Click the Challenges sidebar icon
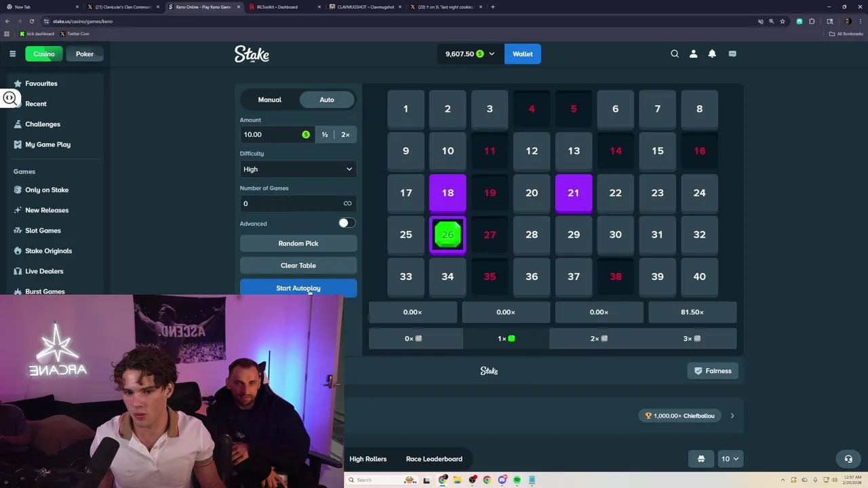The width and height of the screenshot is (868, 488). click(x=18, y=124)
